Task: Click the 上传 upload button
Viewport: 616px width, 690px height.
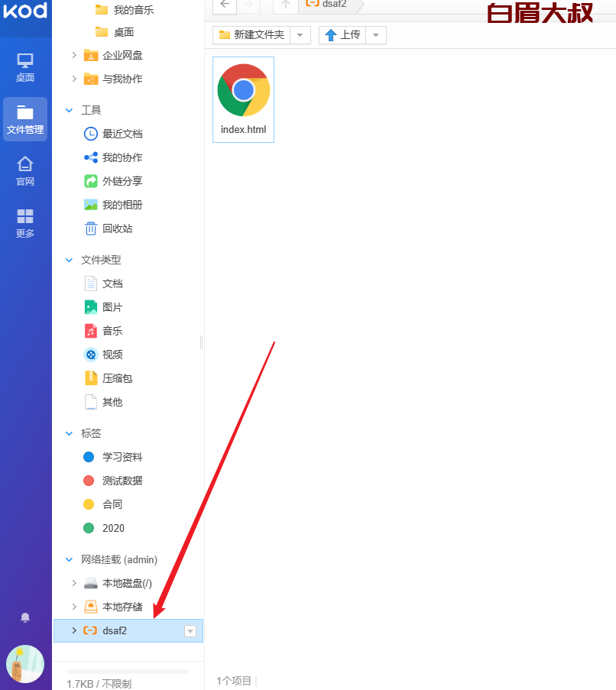Action: pyautogui.click(x=342, y=35)
